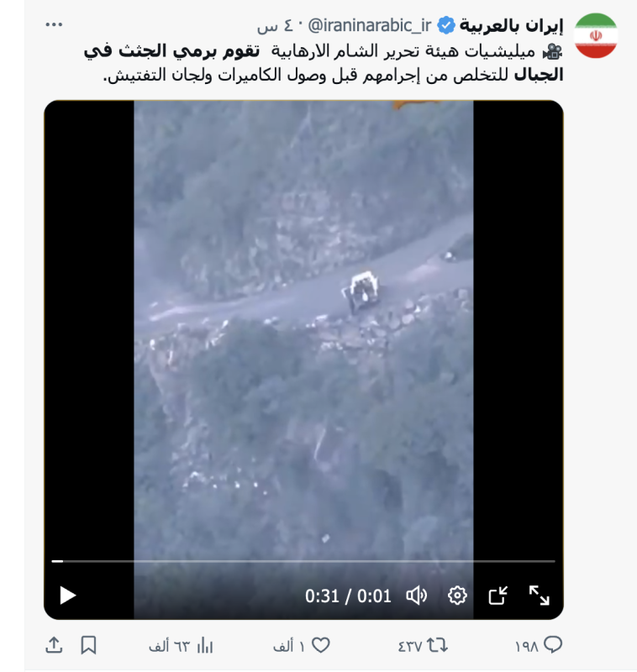Like the tweet with the heart icon
637x672 pixels.
click(302, 645)
